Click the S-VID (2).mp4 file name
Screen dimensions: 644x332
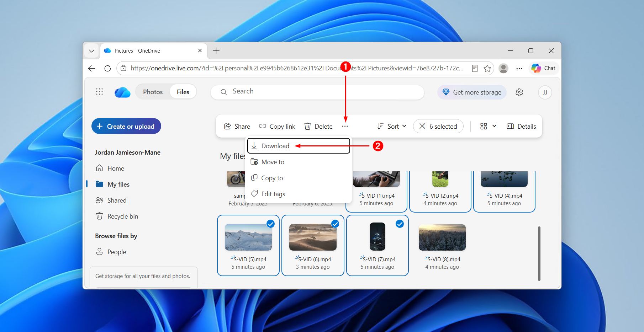tap(442, 196)
